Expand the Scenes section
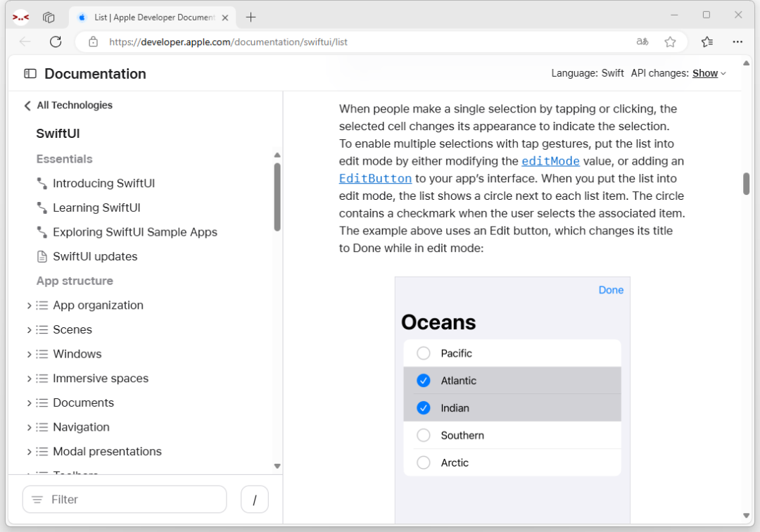This screenshot has height=532, width=760. tap(29, 329)
